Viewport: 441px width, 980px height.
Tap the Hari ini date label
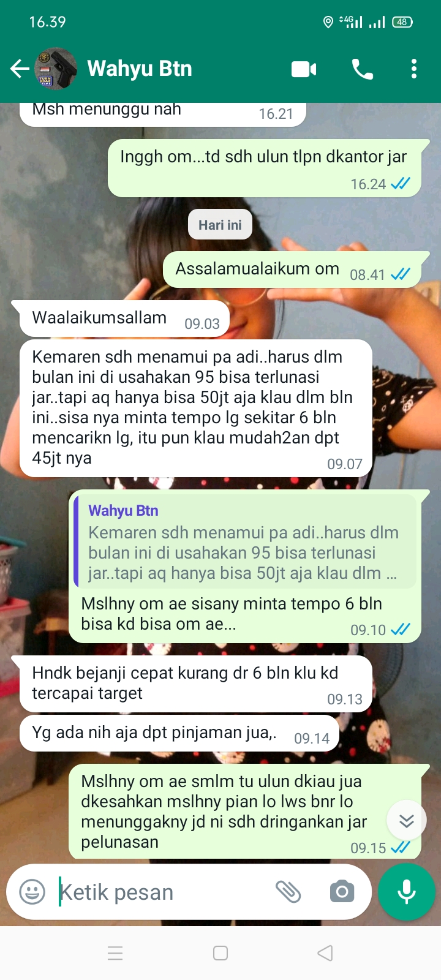tap(220, 225)
